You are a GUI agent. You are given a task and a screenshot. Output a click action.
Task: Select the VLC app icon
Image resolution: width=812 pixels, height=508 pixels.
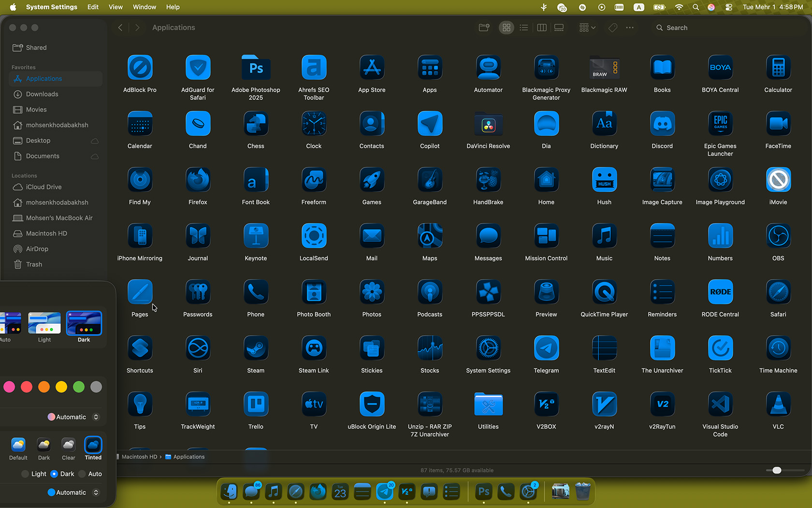pos(778,404)
